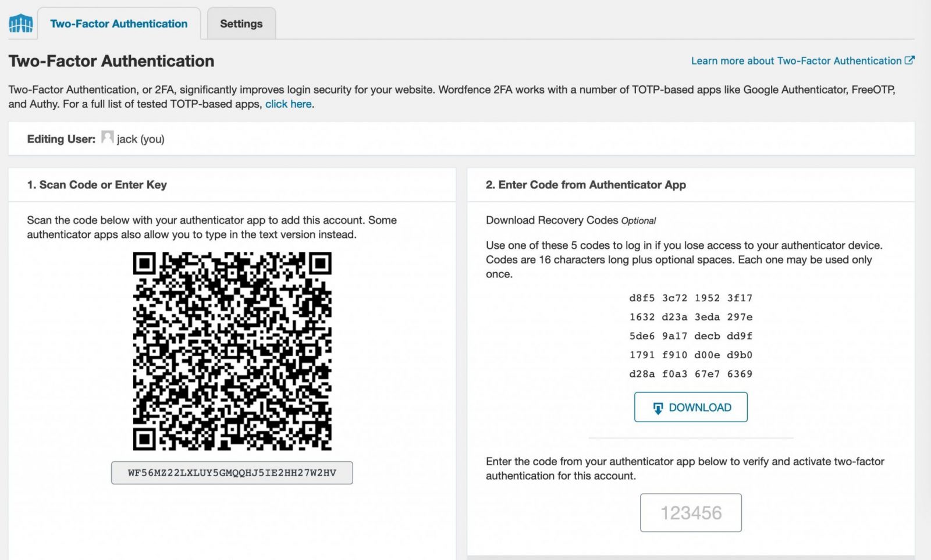The image size is (931, 560).
Task: Click the download arrow icon in the button
Action: [x=658, y=408]
